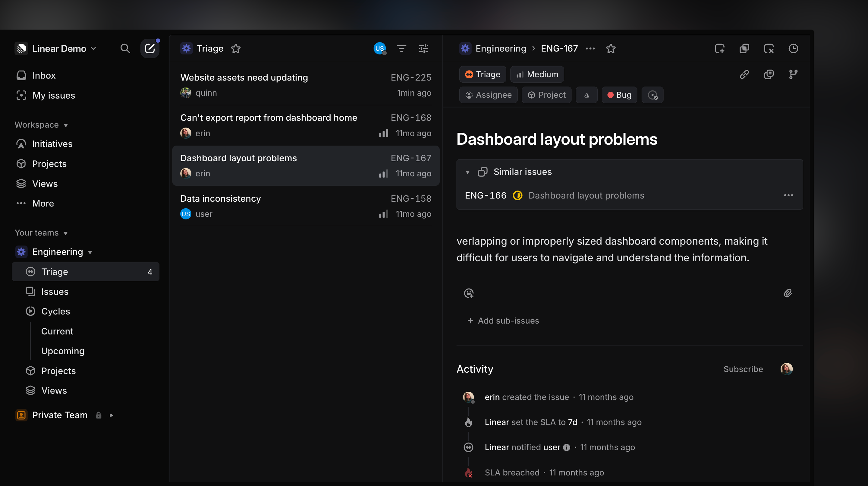Open Website assets need updating issue
This screenshot has height=486, width=868.
pos(306,85)
